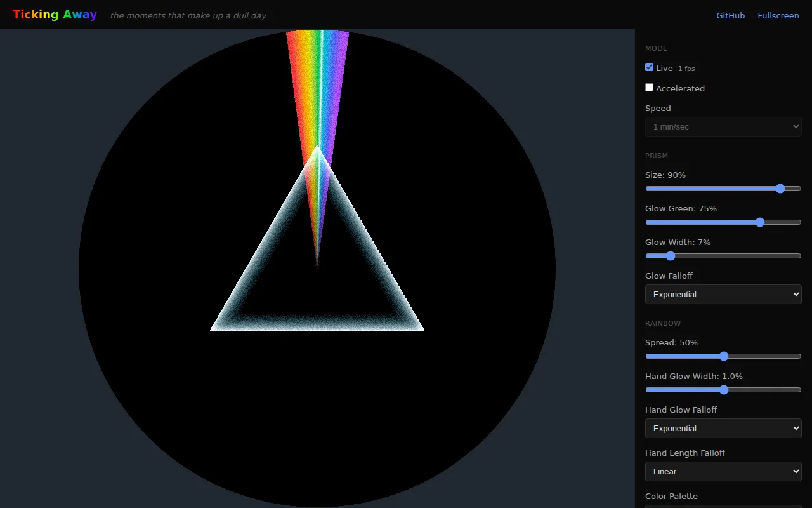
Task: Click the '1 fps' indicator text
Action: 686,69
